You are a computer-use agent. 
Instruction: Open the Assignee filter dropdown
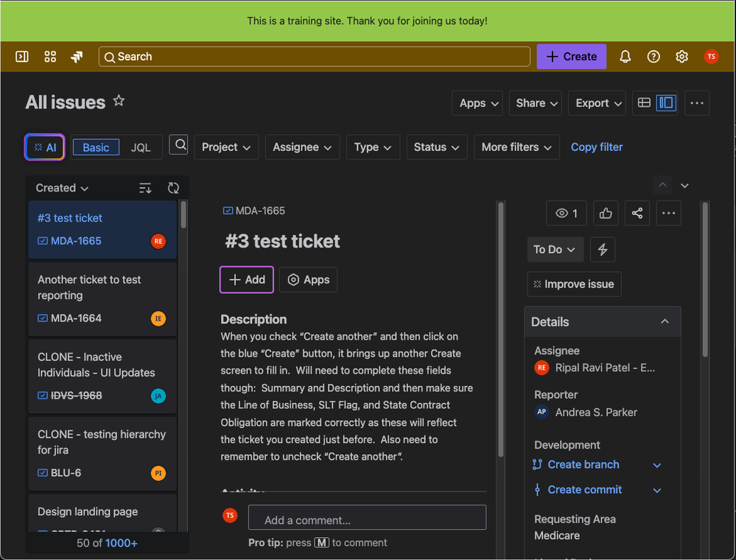[x=302, y=147]
